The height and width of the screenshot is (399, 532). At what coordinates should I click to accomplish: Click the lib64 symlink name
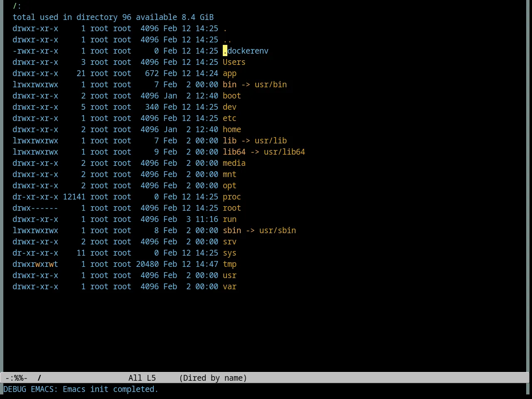click(234, 152)
